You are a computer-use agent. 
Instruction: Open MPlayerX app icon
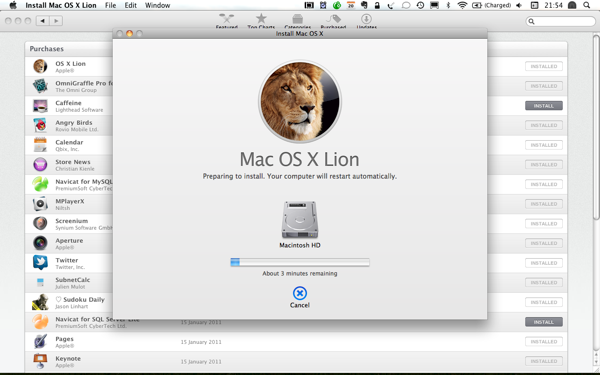coord(40,204)
